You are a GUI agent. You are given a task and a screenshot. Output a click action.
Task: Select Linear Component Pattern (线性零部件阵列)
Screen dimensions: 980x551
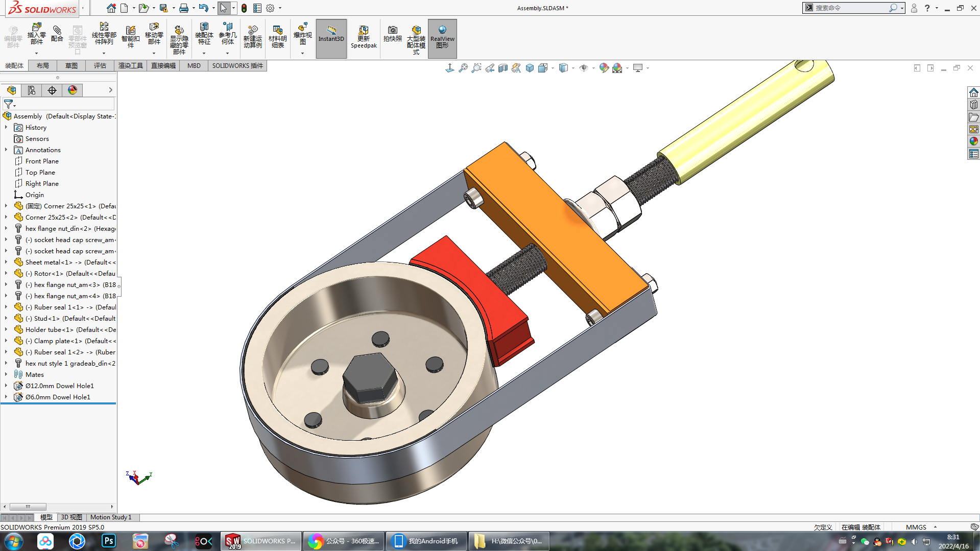104,34
